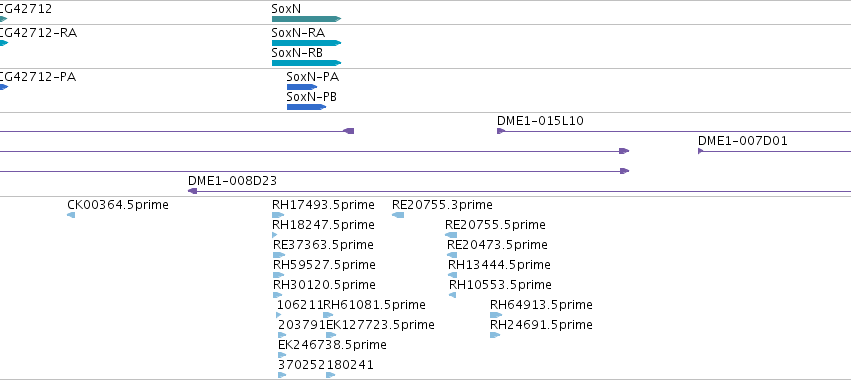Image resolution: width=851 pixels, height=380 pixels.
Task: Click the CG42712-RA transcript label
Action: (x=38, y=33)
